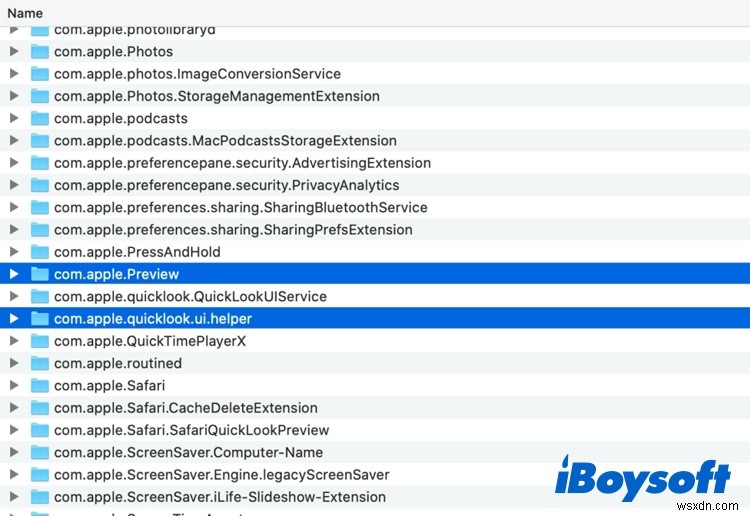Click the com.apple.Preview folder icon

pyautogui.click(x=40, y=274)
